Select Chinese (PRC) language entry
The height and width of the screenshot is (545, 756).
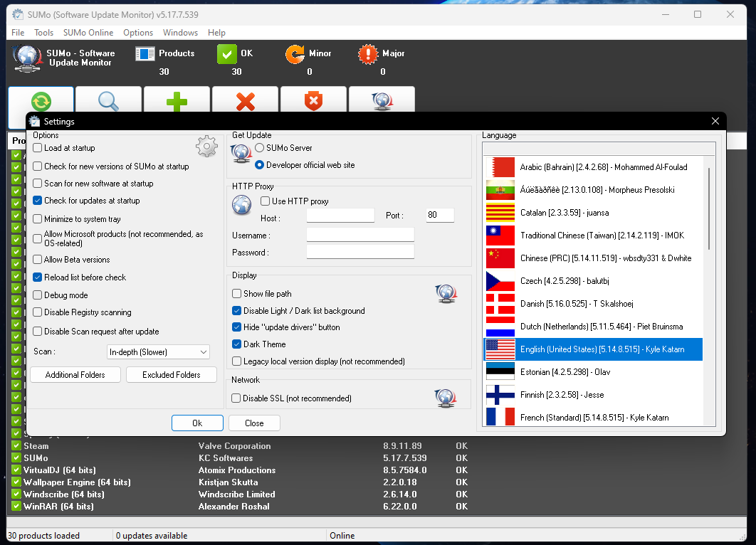(593, 258)
